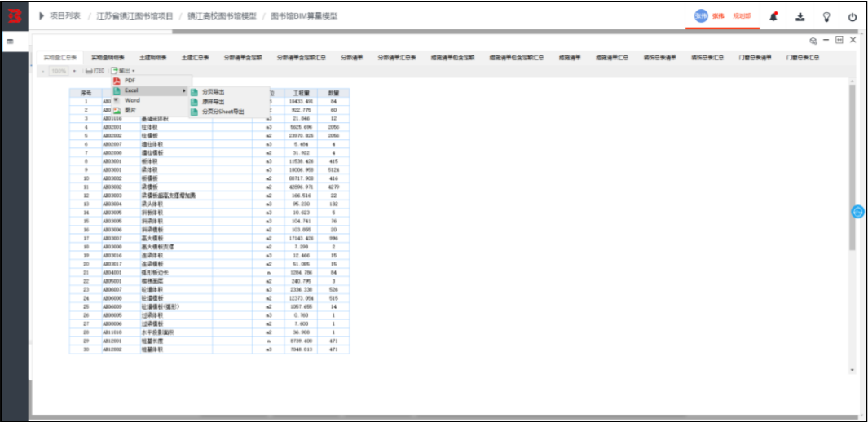Image resolution: width=868 pixels, height=422 pixels.
Task: Click the cell 桩基长度
Action: coord(176,341)
